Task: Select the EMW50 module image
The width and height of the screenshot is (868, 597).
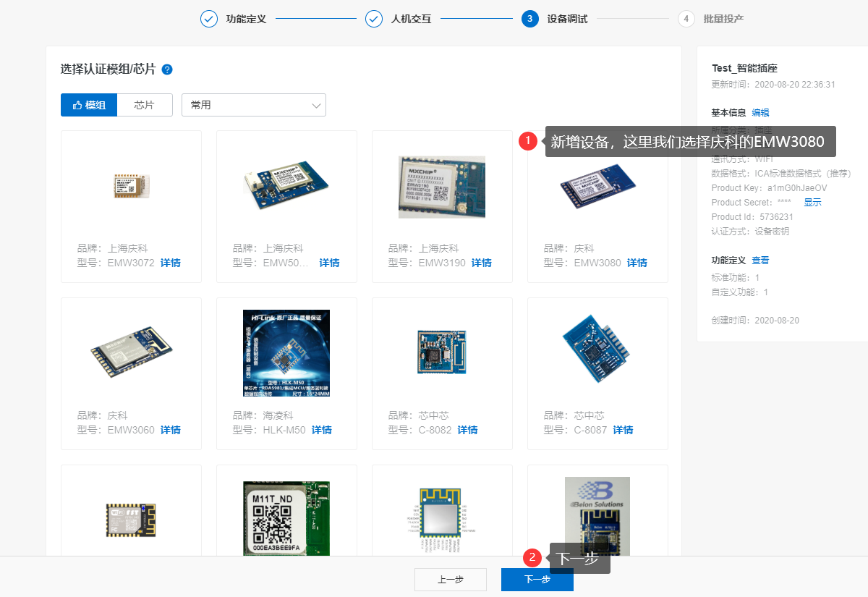Action: point(286,185)
